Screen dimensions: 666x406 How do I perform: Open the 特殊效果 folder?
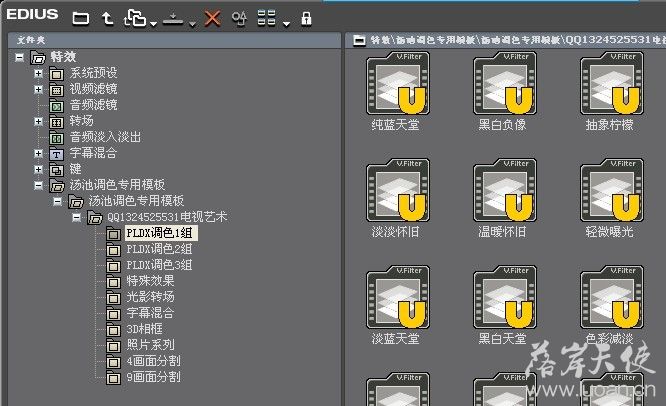click(150, 281)
